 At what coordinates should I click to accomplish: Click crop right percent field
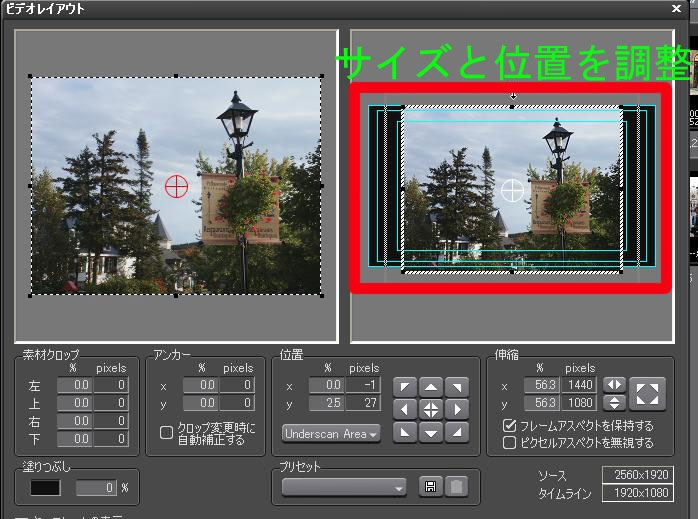point(75,421)
